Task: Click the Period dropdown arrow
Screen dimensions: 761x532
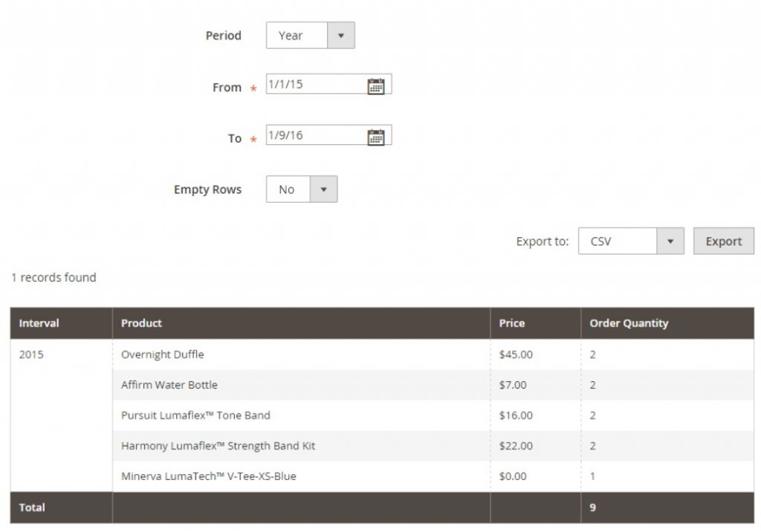Action: click(342, 35)
